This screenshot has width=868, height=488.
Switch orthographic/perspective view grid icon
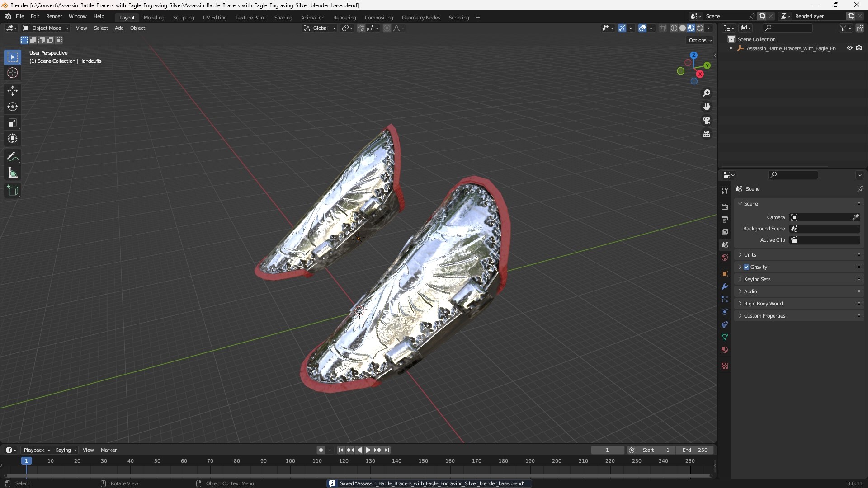[x=707, y=134]
